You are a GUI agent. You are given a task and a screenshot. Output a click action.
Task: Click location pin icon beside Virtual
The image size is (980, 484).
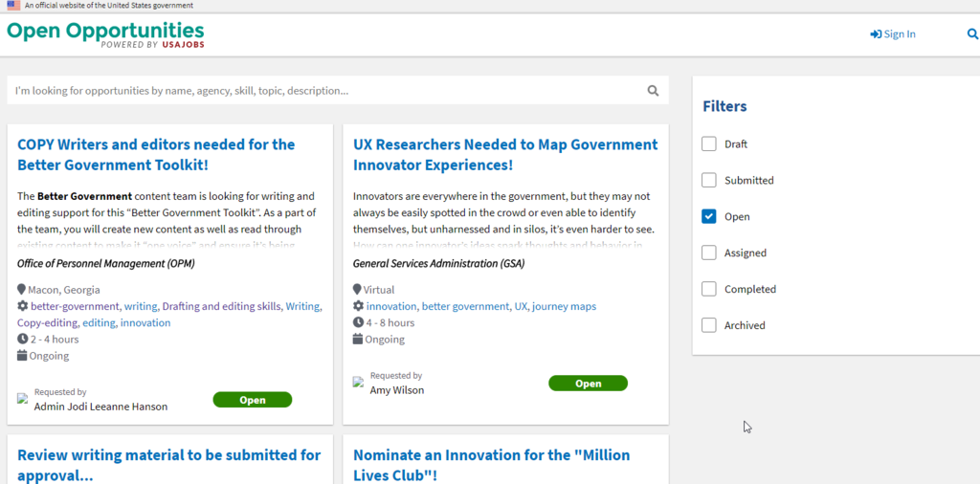pos(357,290)
